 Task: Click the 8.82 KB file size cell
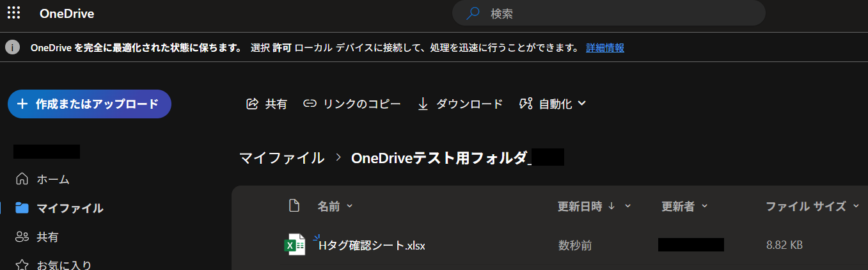click(784, 245)
